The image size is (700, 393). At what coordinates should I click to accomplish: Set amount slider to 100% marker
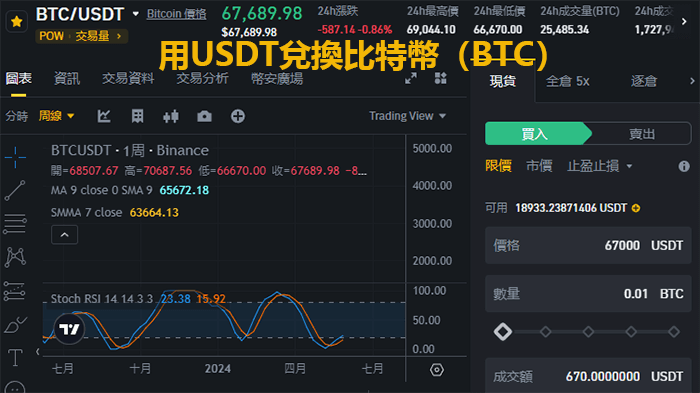(674, 332)
